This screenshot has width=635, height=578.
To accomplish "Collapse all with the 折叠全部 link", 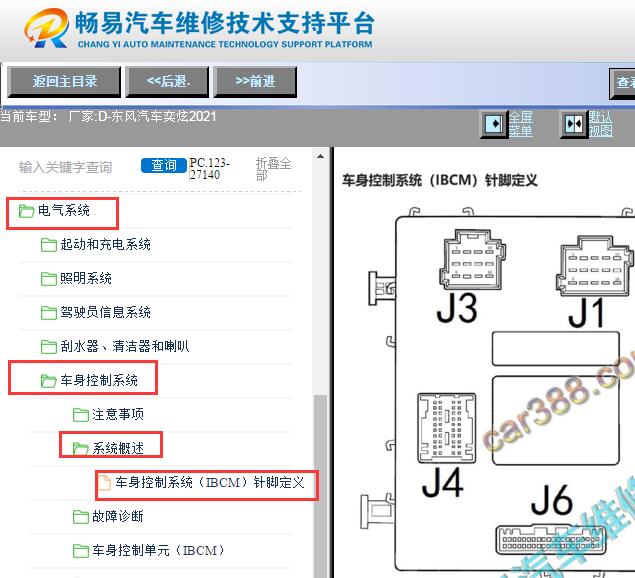I will click(x=273, y=168).
